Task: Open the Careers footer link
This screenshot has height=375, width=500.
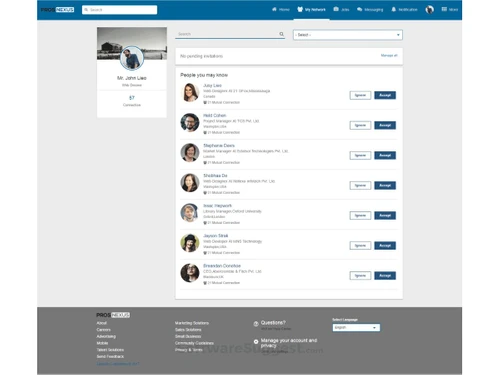Action: (103, 330)
